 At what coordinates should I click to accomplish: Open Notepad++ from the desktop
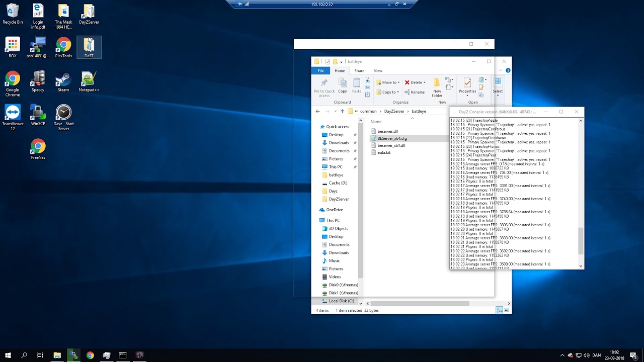[x=89, y=81]
